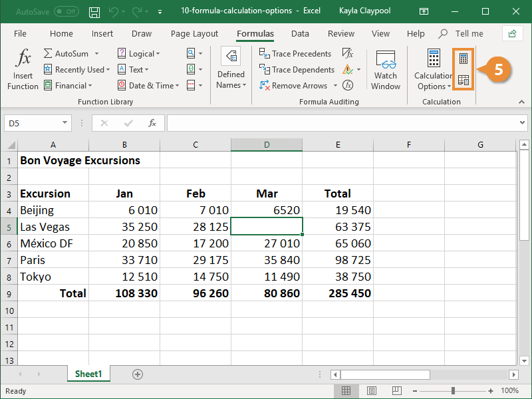The image size is (532, 399).
Task: Click the Evaluate Formula icon
Action: coord(348,85)
